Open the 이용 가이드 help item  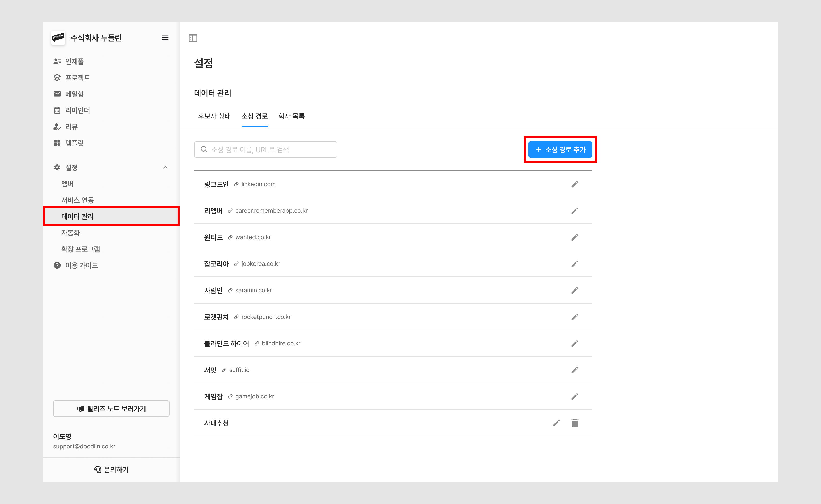(x=81, y=265)
